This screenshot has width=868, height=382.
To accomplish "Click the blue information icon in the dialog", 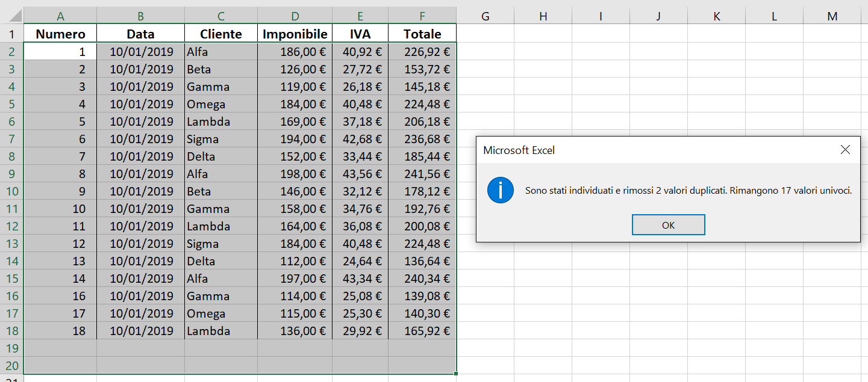I will pos(501,191).
